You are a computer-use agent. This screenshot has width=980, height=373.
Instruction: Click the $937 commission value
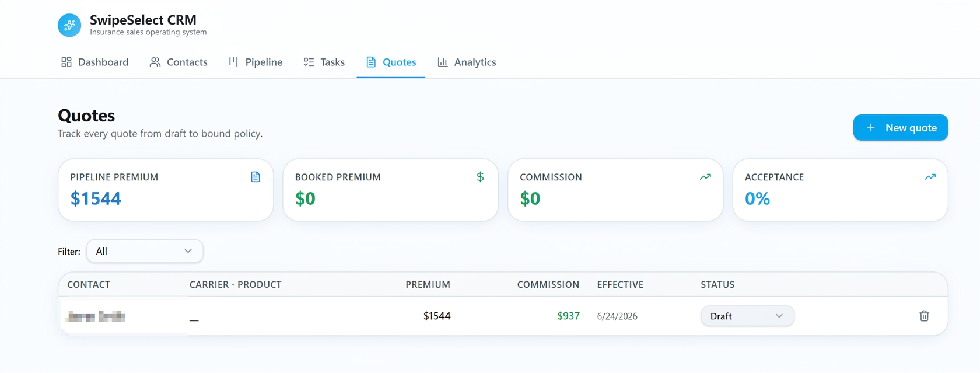[x=568, y=316]
